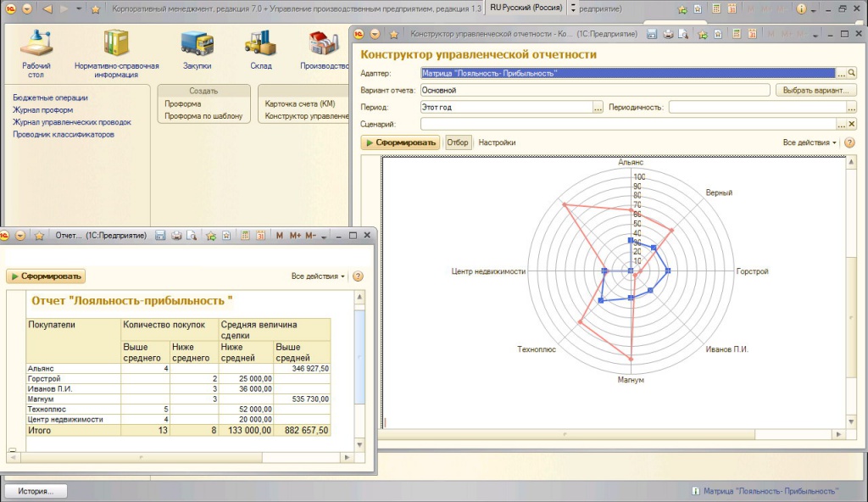This screenshot has height=502, width=868.
Task: Open Журнал проформ in navigation panel
Action: click(x=42, y=109)
